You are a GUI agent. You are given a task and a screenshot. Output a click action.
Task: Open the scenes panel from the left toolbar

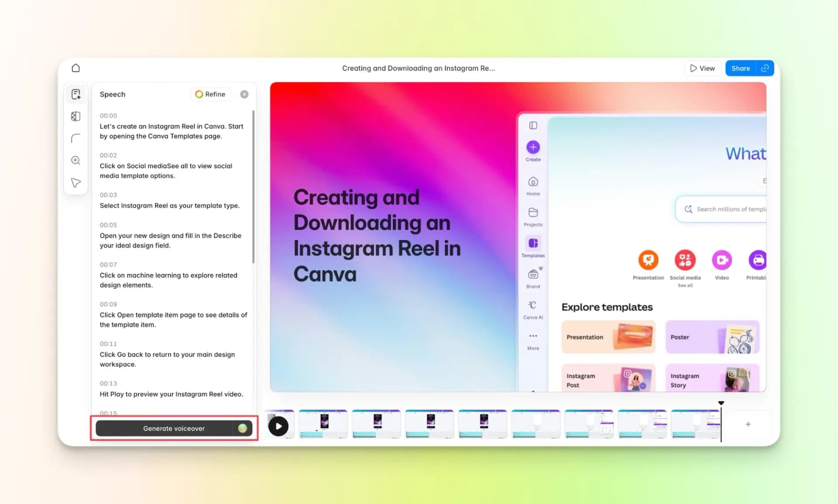76,116
